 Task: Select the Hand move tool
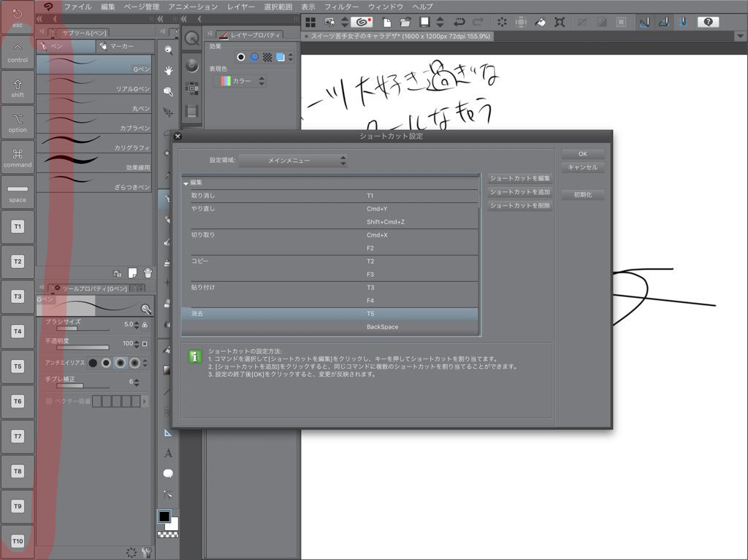169,71
